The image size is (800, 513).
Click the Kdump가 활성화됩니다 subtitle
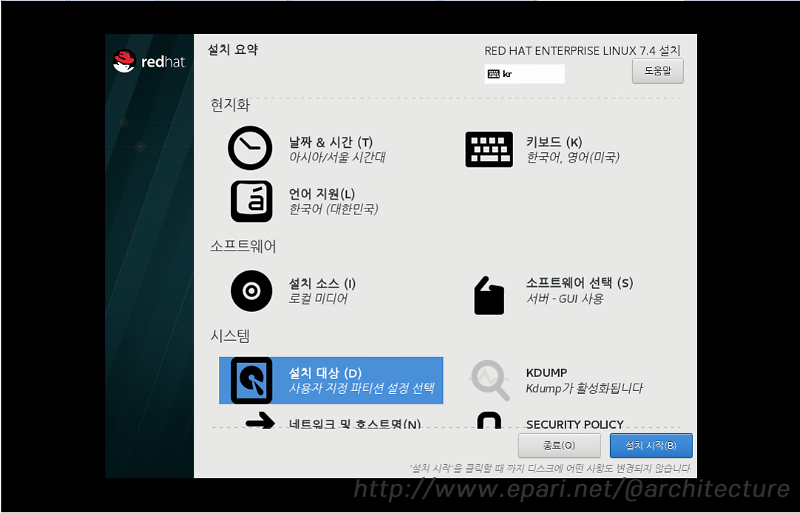[x=584, y=388]
